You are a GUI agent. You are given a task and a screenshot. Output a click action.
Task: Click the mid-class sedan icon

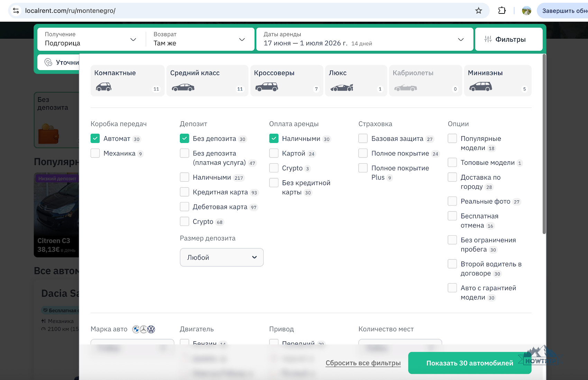coord(183,87)
